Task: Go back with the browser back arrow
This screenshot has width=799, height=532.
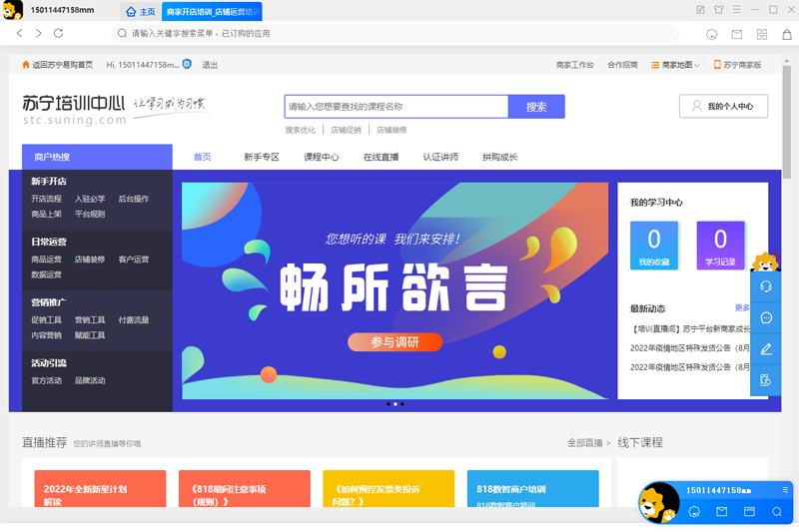Action: click(x=19, y=34)
